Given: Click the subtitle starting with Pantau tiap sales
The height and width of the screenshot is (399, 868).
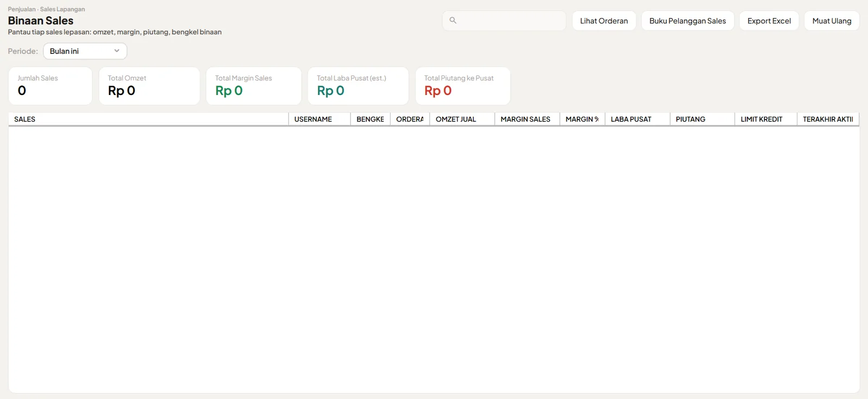Looking at the screenshot, I should (x=114, y=32).
